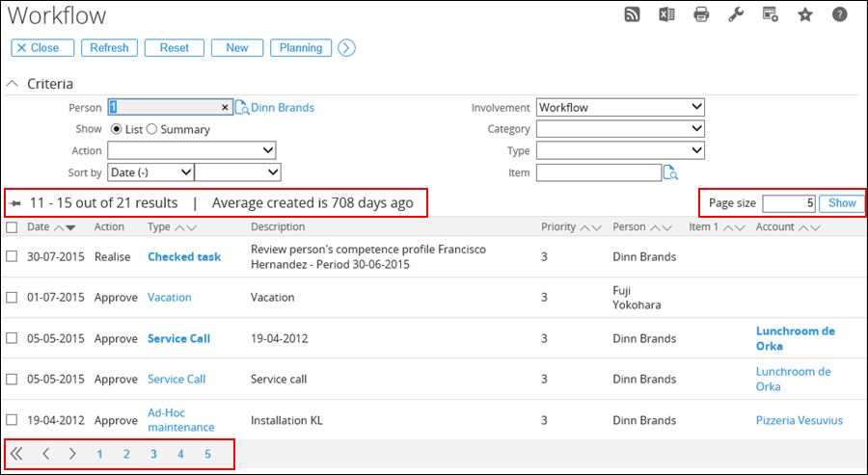Open the Involvement dropdown
The image size is (868, 475).
tap(620, 107)
